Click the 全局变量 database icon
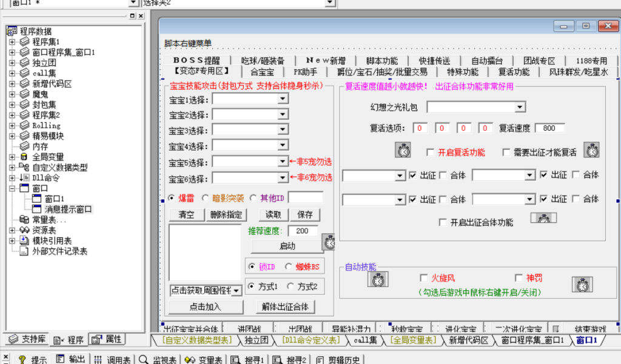Screen dimensions: 621x364 click(24, 157)
